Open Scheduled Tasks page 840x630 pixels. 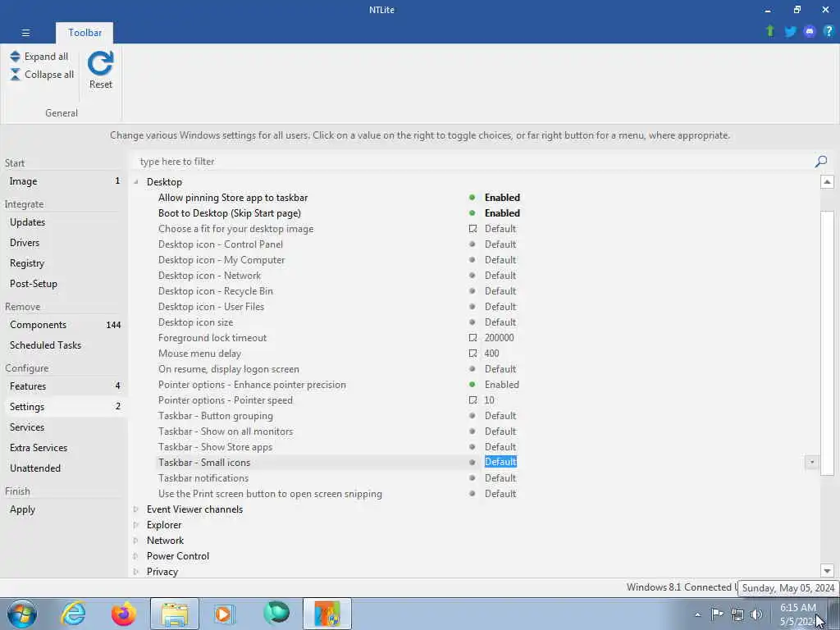coord(64,345)
